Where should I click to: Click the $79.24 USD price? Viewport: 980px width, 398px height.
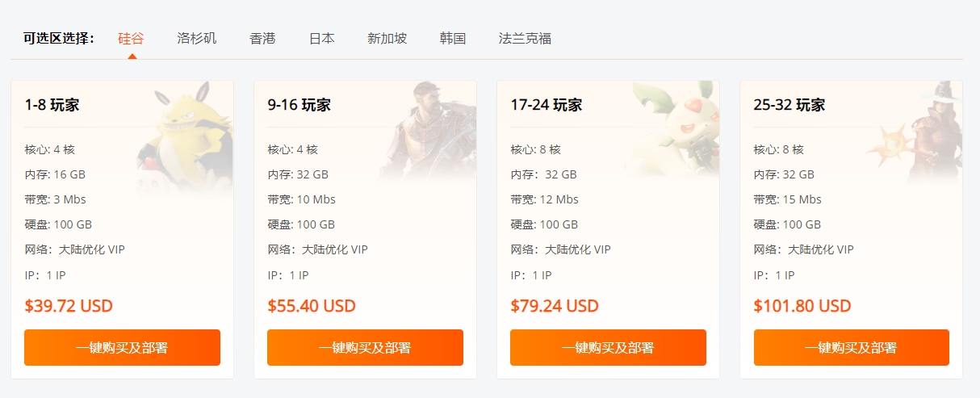coord(555,306)
